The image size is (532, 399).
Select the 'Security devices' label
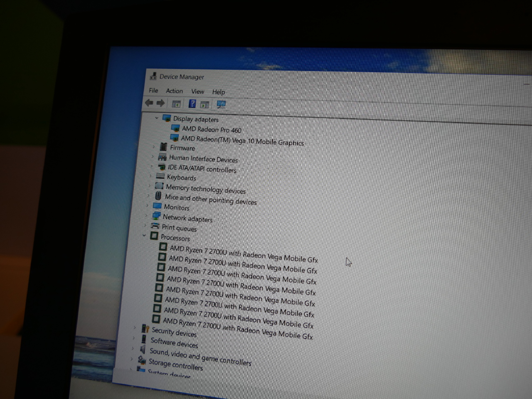tap(174, 332)
